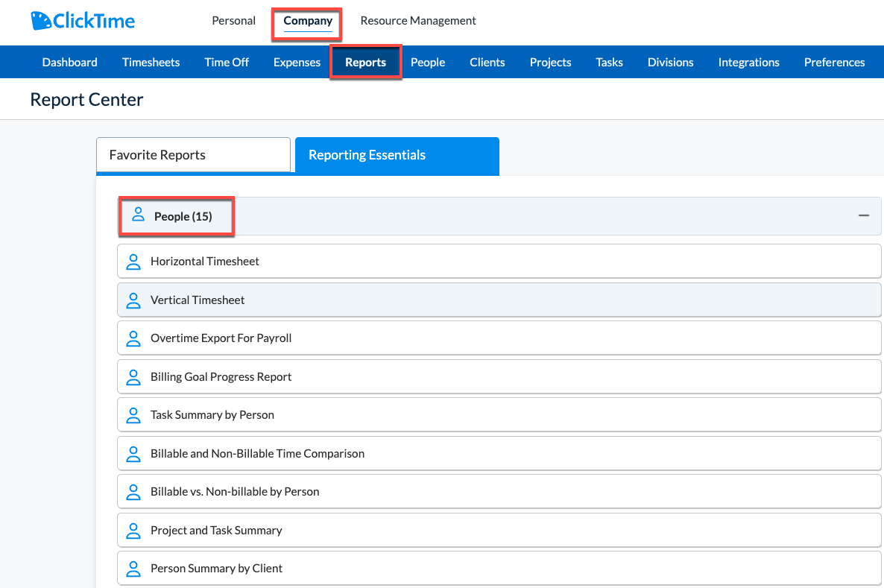Viewport: 884px width, 588px height.
Task: Navigate to the Timesheets section
Action: [151, 62]
